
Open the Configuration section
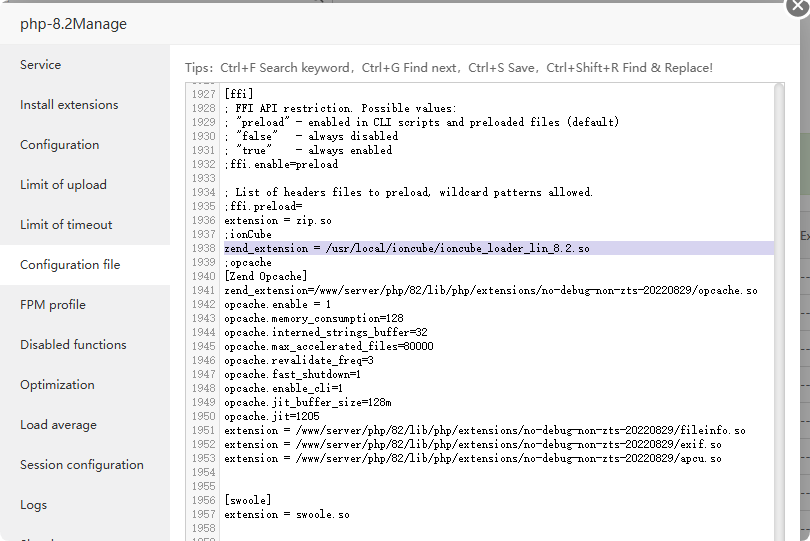coord(60,145)
